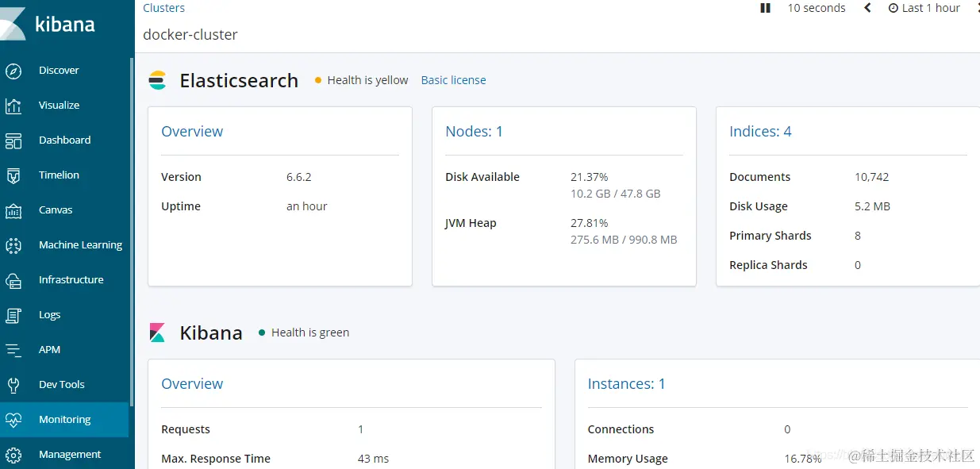The height and width of the screenshot is (469, 980).
Task: Click the Disk Usage value 5.2 MB
Action: click(873, 206)
